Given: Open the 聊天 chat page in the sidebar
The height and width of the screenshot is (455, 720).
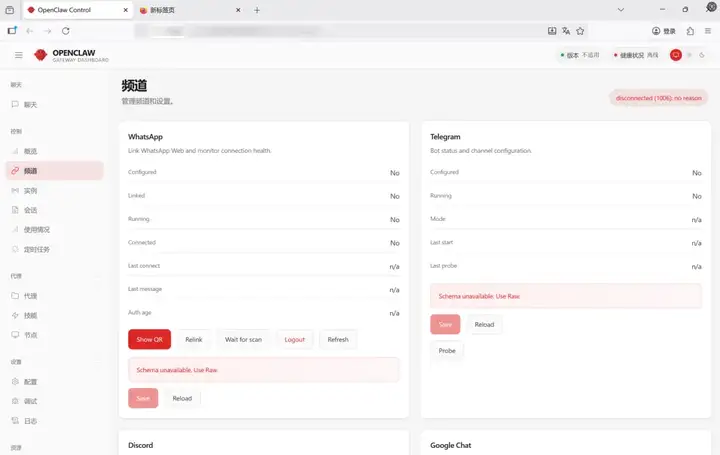Looking at the screenshot, I should point(54,105).
